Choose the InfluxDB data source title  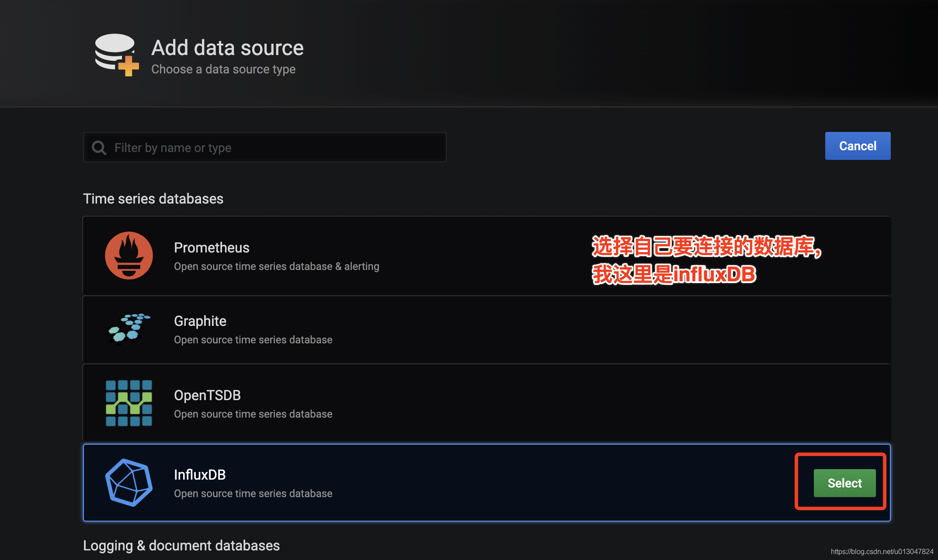pos(200,475)
